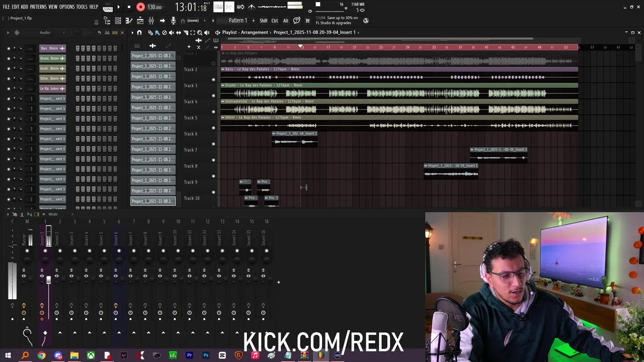644x362 pixels.
Task: Click the Ctrl modifier button
Action: (x=275, y=21)
